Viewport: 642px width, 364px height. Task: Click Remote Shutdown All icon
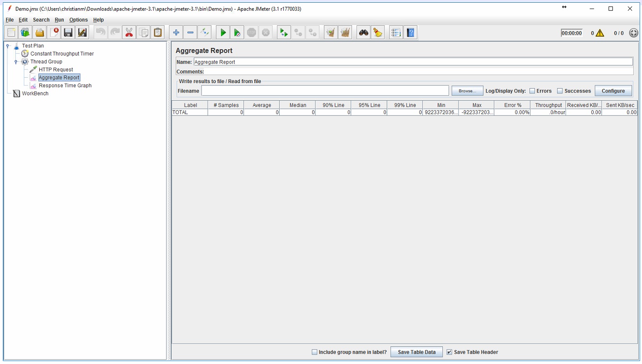[312, 33]
